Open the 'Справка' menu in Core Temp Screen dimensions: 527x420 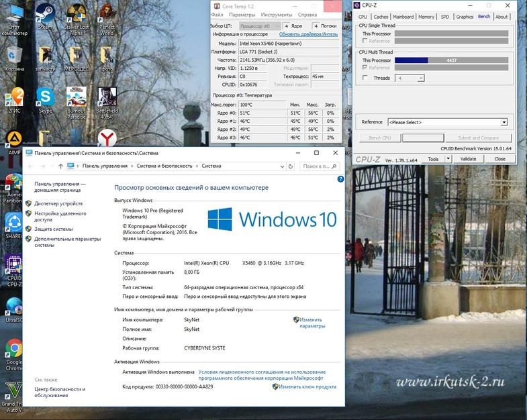pos(307,15)
